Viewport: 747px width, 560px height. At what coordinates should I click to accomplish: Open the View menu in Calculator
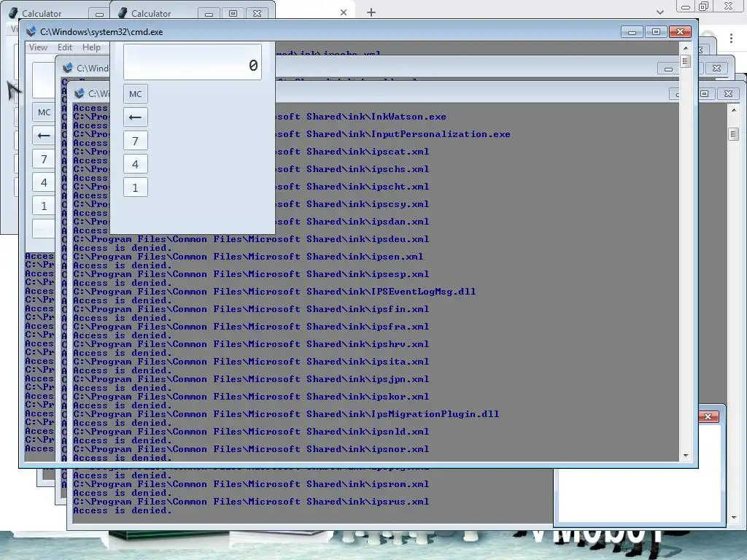pos(38,47)
